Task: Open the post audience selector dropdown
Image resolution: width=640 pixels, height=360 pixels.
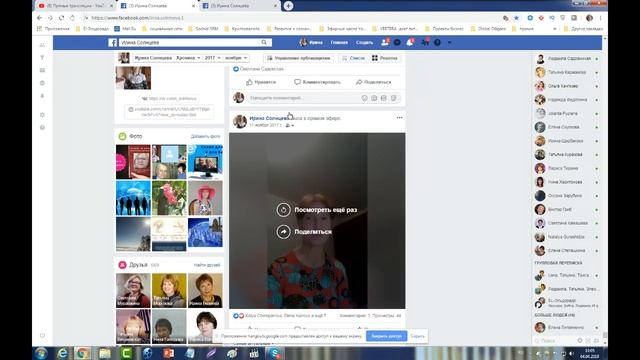Action: pyautogui.click(x=289, y=125)
